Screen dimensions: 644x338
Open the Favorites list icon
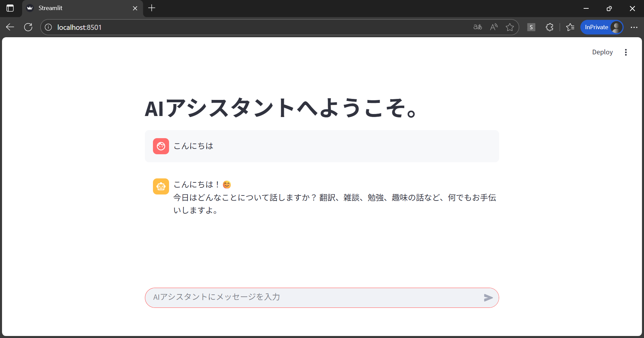(x=570, y=27)
